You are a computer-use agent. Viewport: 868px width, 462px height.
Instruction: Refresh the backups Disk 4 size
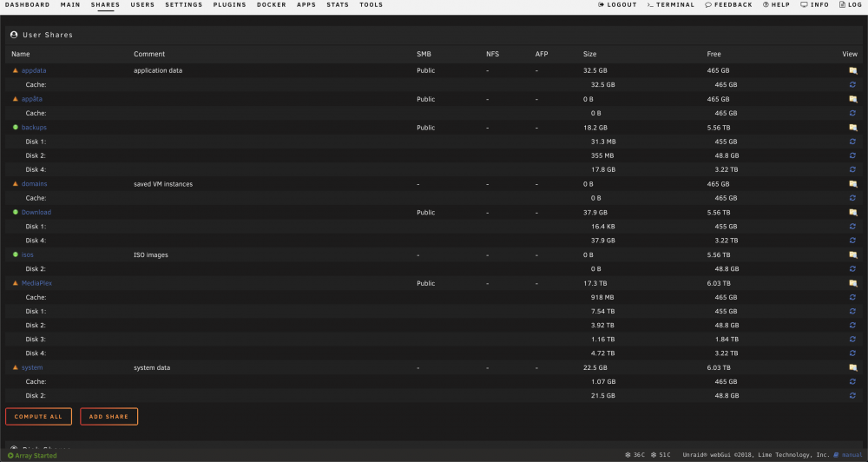[852, 169]
